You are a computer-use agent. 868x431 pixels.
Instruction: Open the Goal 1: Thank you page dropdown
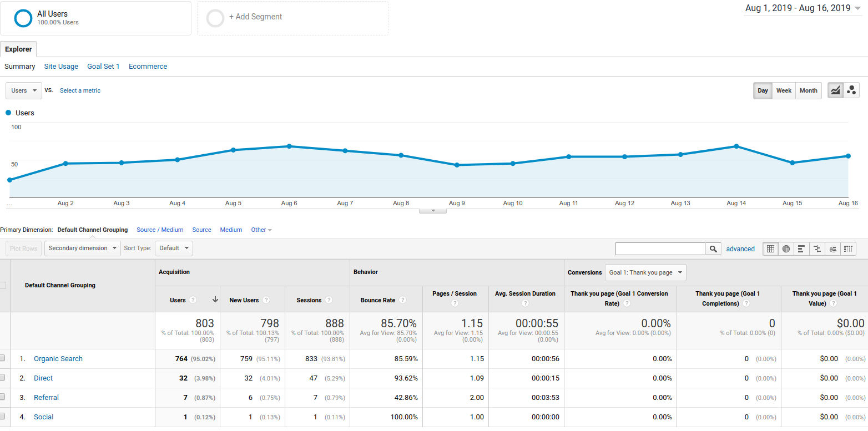click(645, 272)
